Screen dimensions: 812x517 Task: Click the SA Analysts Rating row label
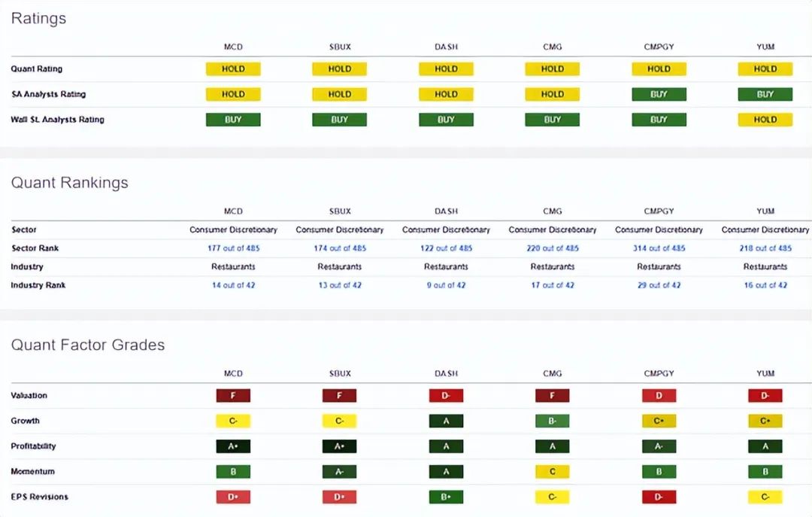pos(48,94)
